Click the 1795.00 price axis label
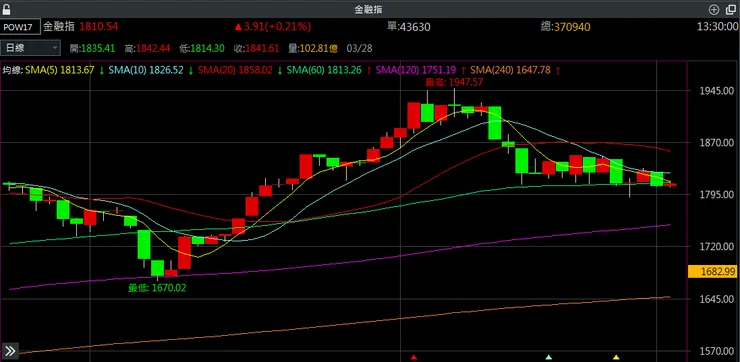Viewport: 740px width, 362px height. point(716,194)
